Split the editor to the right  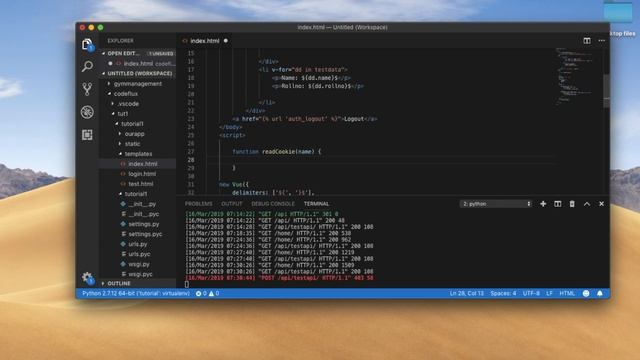point(587,40)
